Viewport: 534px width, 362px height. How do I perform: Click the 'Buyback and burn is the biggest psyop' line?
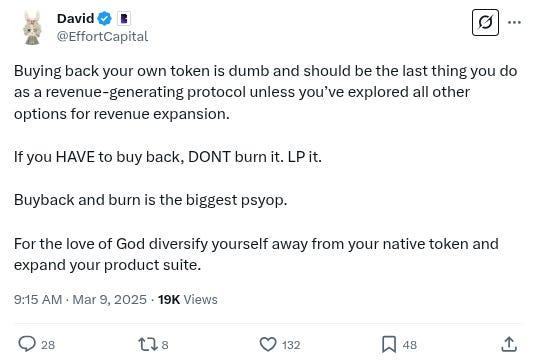(151, 200)
